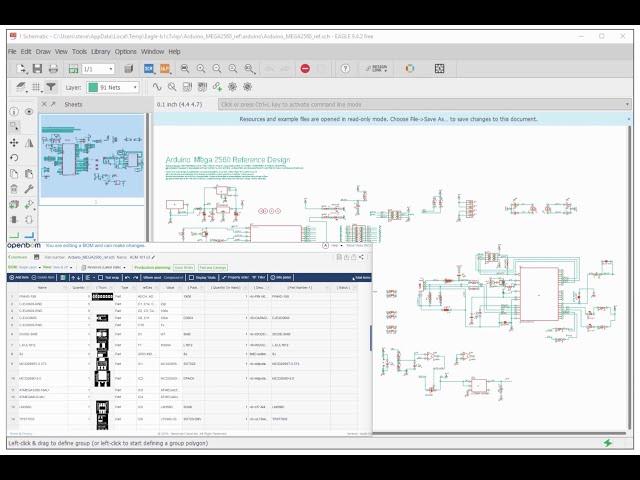Open the Tools menu

click(79, 51)
